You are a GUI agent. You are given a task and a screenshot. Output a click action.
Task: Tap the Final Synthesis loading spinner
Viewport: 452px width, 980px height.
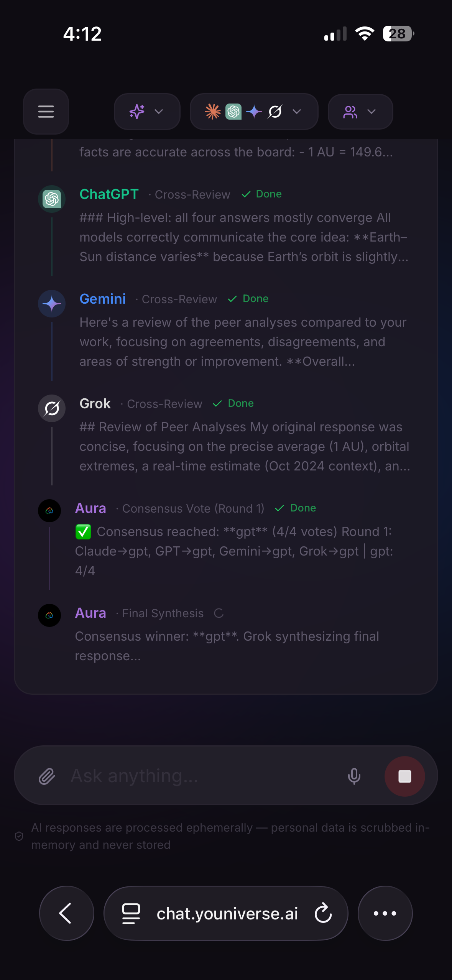point(219,613)
